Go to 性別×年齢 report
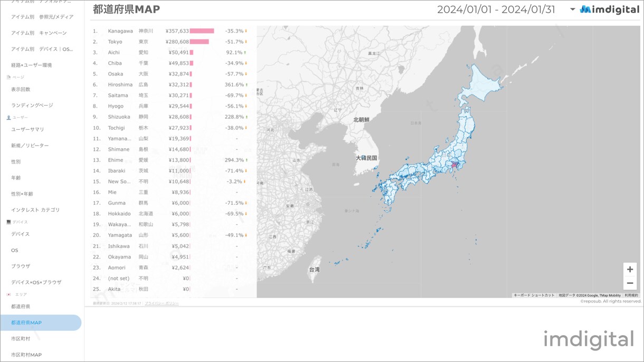 point(22,194)
